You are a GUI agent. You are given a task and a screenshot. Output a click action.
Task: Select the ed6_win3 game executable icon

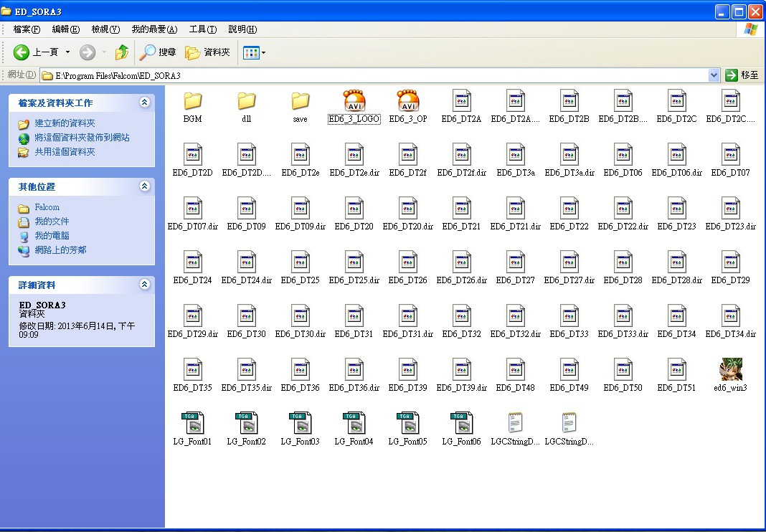[x=730, y=370]
